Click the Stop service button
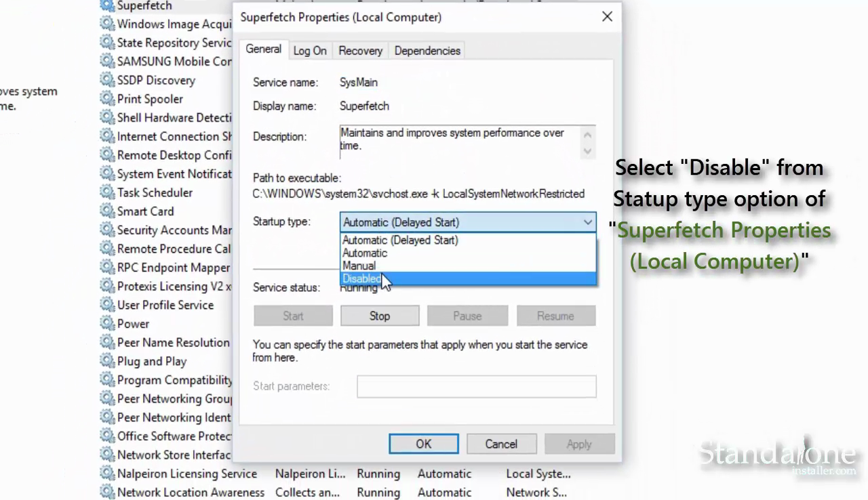This screenshot has height=500, width=868. pyautogui.click(x=380, y=316)
